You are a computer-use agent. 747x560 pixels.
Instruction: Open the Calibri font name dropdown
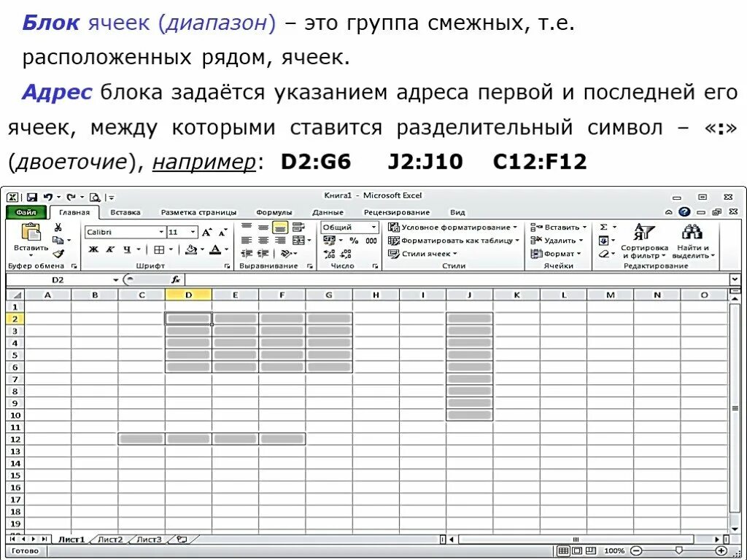click(x=161, y=233)
